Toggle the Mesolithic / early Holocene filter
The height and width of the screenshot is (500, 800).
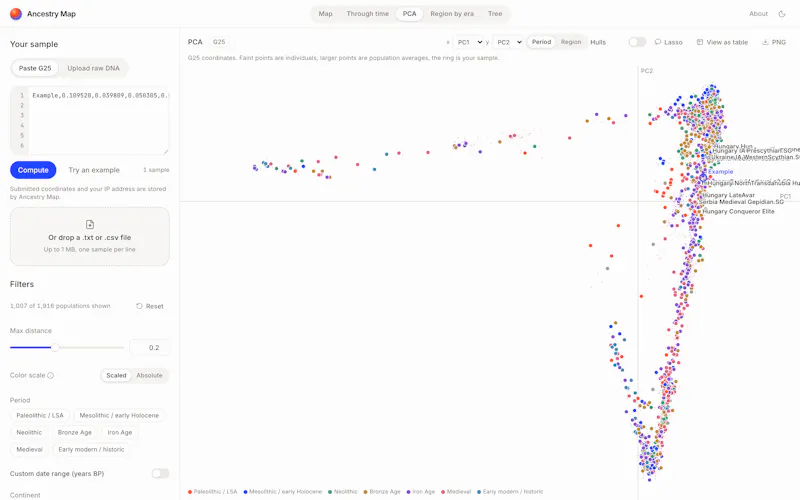pos(119,415)
